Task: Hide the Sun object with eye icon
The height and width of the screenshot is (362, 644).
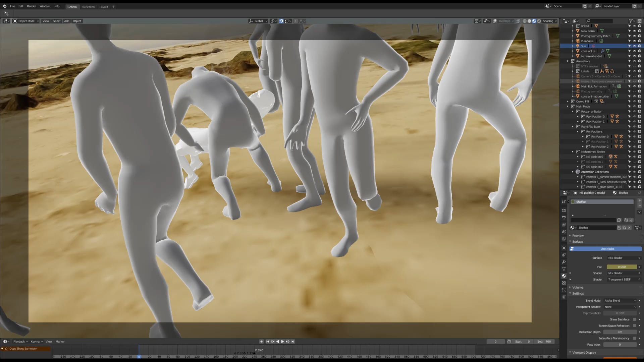Action: (x=634, y=46)
